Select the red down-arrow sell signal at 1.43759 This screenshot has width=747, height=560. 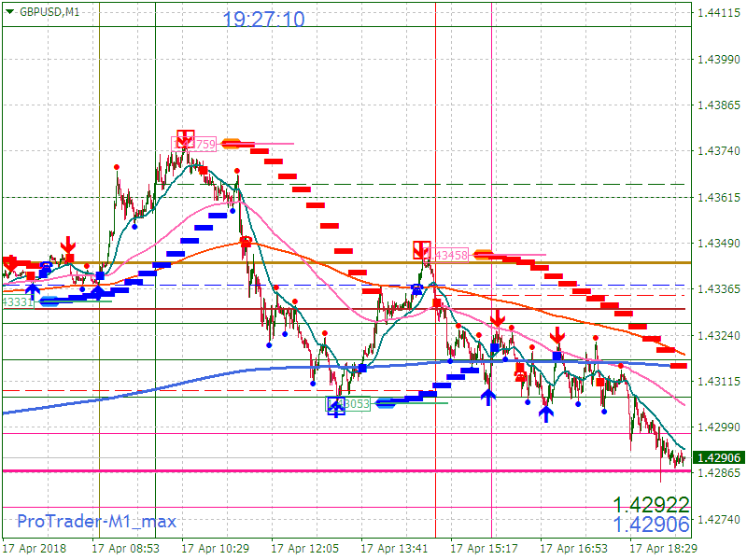coord(185,140)
